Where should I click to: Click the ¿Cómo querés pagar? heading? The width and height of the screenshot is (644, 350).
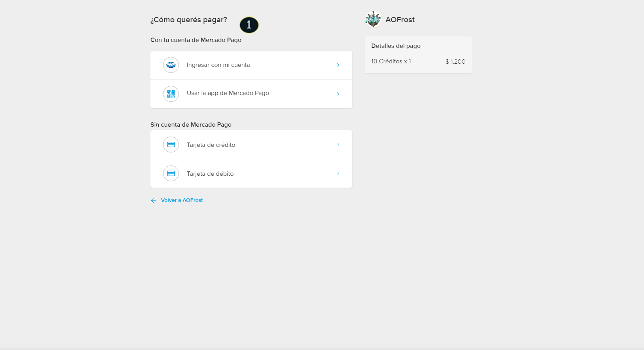[189, 20]
